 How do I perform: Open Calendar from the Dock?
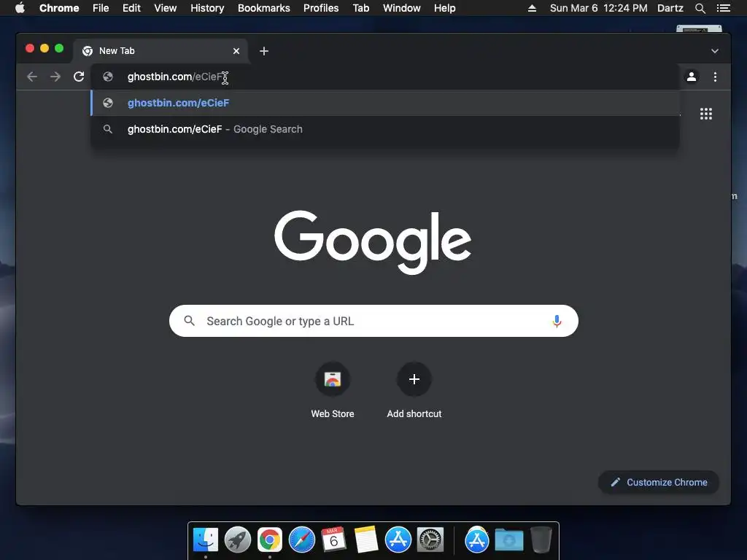333,540
